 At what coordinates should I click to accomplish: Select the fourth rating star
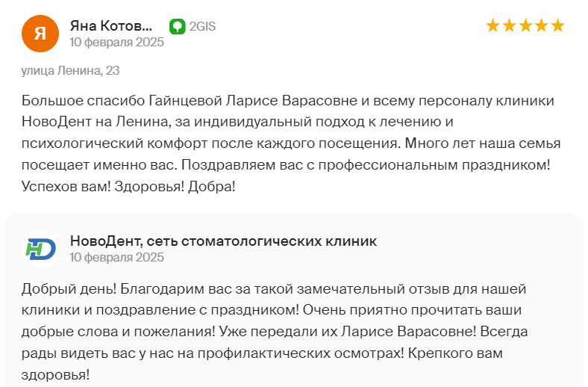[x=542, y=25]
